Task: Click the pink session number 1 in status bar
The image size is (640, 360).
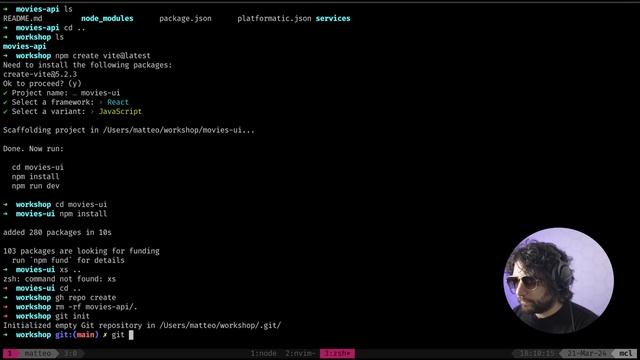Action: click(10, 353)
